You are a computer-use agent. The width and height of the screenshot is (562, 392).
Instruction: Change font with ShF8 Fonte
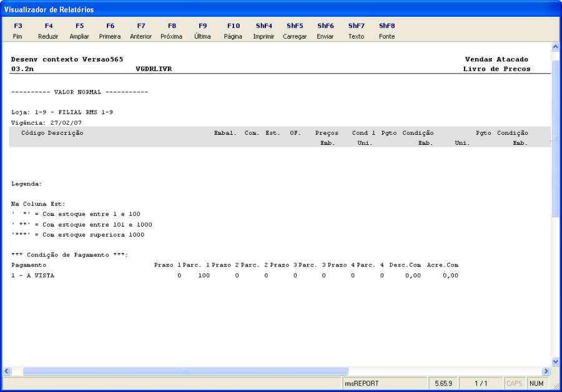pos(387,31)
